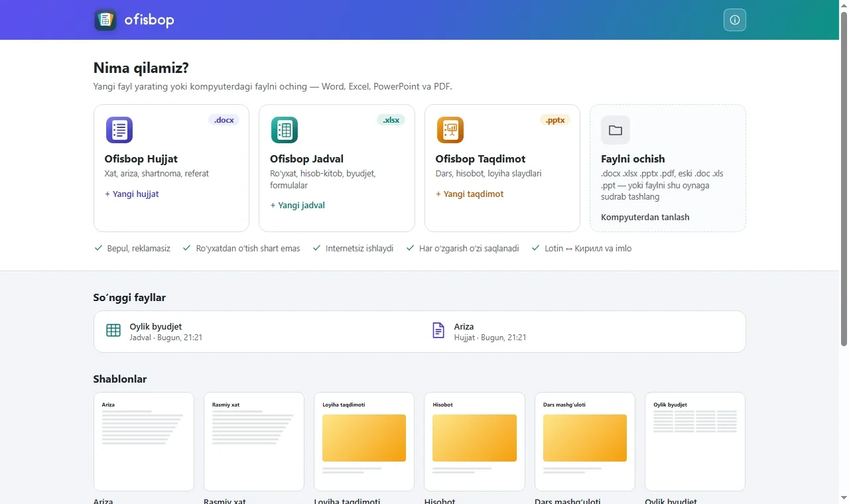Click the .xlsx format badge
This screenshot has height=504, width=849.
[391, 120]
